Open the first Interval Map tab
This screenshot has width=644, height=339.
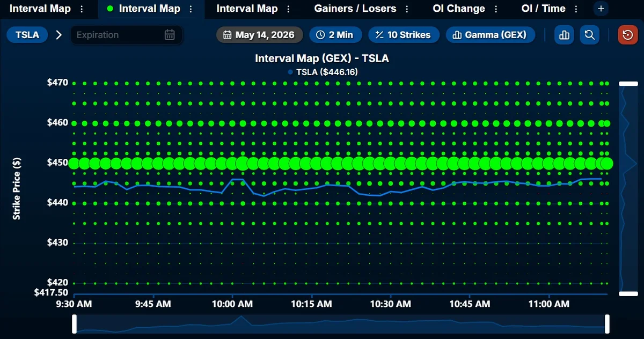[40, 9]
